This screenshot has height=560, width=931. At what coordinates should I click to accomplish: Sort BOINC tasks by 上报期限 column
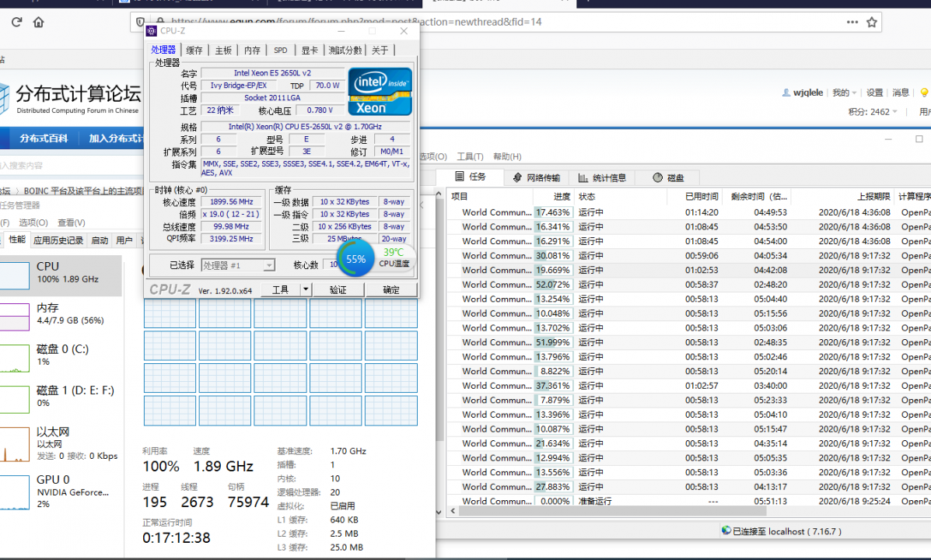[842, 197]
